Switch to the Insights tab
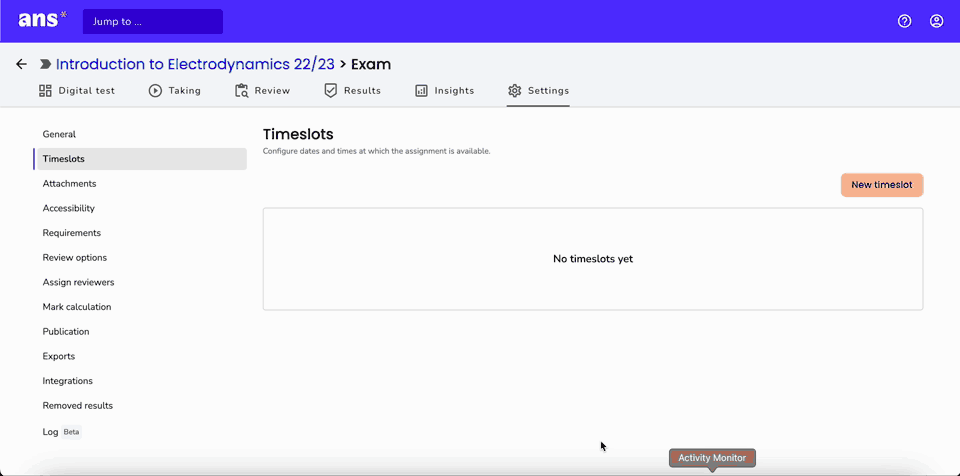960x476 pixels. pos(444,91)
